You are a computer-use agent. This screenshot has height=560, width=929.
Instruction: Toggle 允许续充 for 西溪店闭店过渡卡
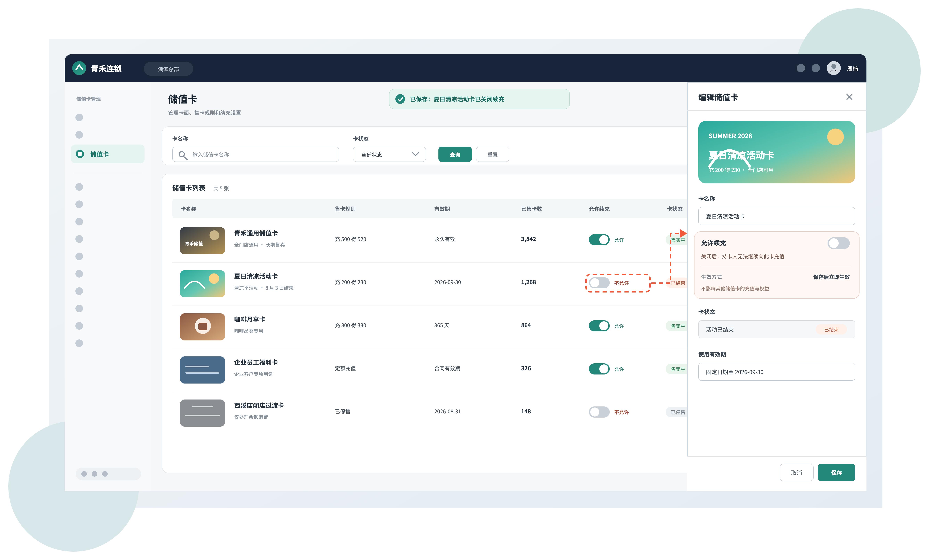[x=599, y=412]
